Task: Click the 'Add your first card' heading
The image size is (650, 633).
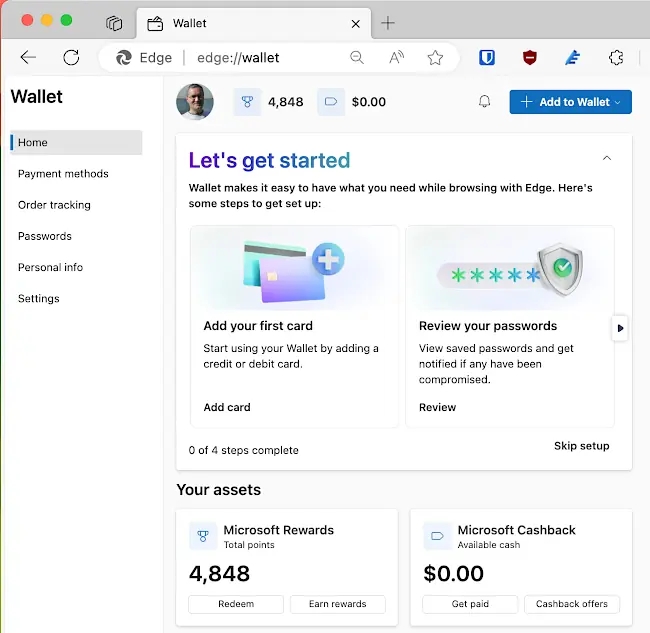Action: [258, 326]
